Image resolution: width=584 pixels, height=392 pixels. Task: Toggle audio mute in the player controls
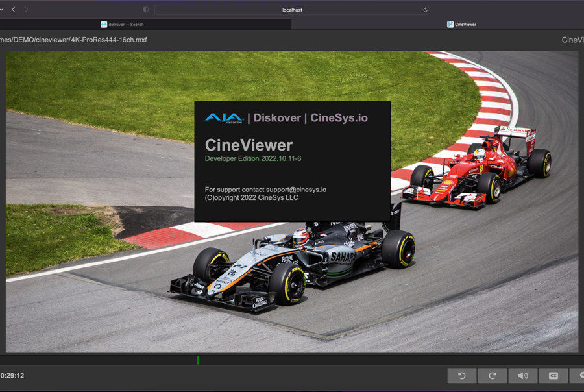point(523,376)
